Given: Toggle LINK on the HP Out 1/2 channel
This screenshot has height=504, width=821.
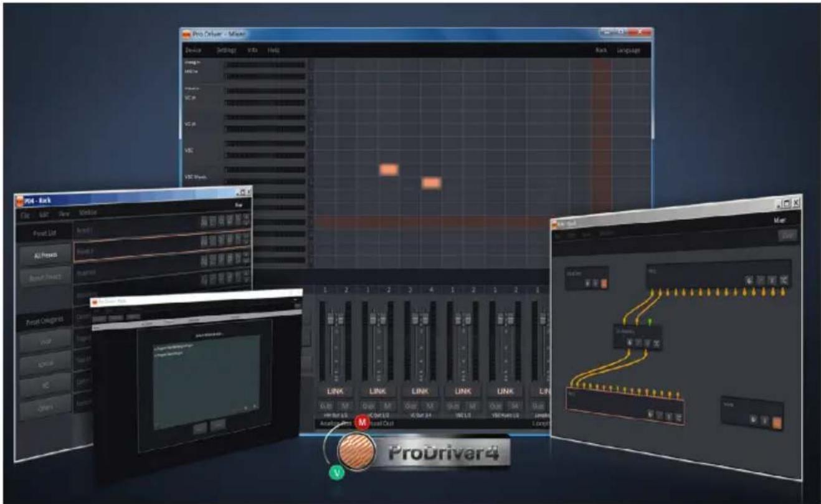Looking at the screenshot, I should pos(335,392).
